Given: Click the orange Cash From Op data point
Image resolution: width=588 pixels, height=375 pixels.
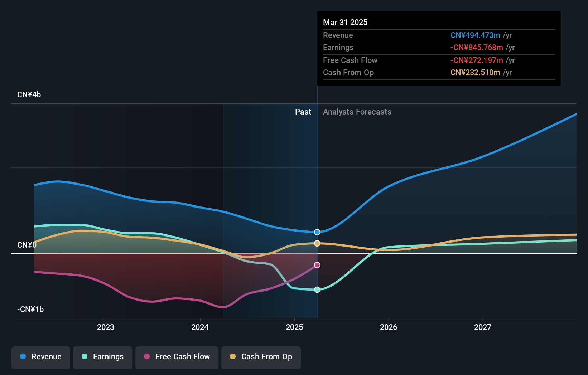Looking at the screenshot, I should click(317, 243).
